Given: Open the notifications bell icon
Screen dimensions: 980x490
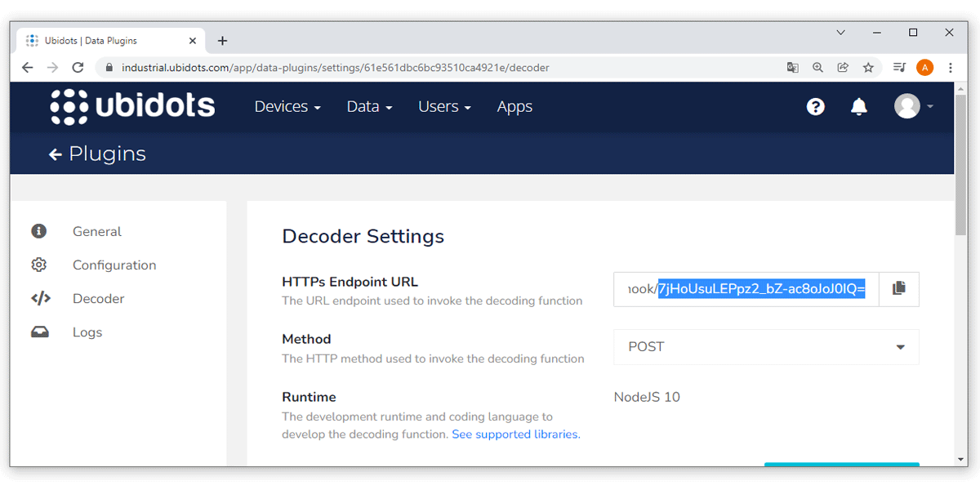Looking at the screenshot, I should [x=858, y=107].
